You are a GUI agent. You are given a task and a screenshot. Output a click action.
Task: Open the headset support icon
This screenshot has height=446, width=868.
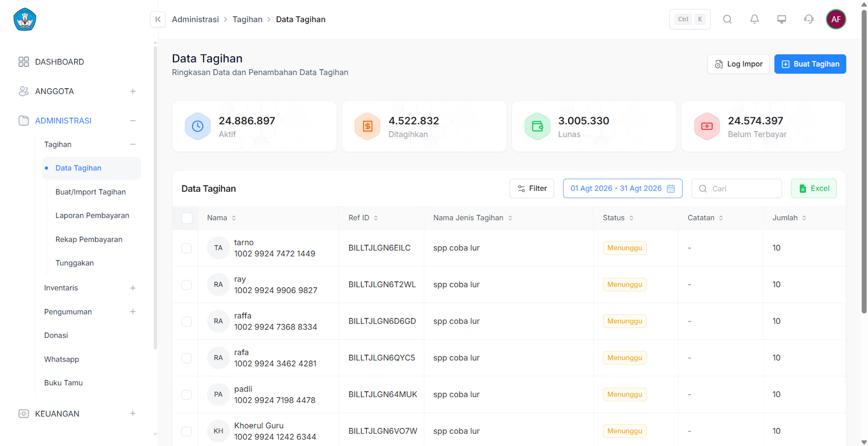coord(809,19)
